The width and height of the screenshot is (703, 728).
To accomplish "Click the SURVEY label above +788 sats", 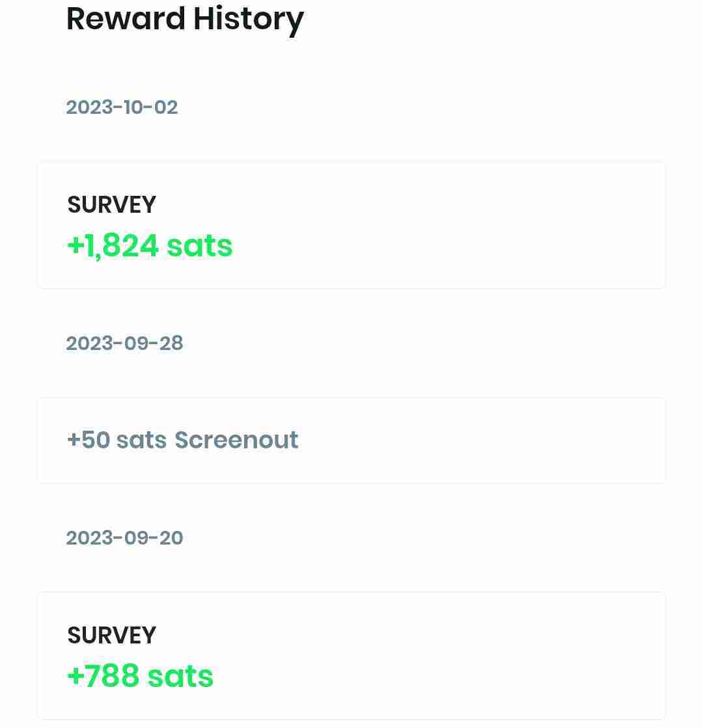I will [111, 636].
